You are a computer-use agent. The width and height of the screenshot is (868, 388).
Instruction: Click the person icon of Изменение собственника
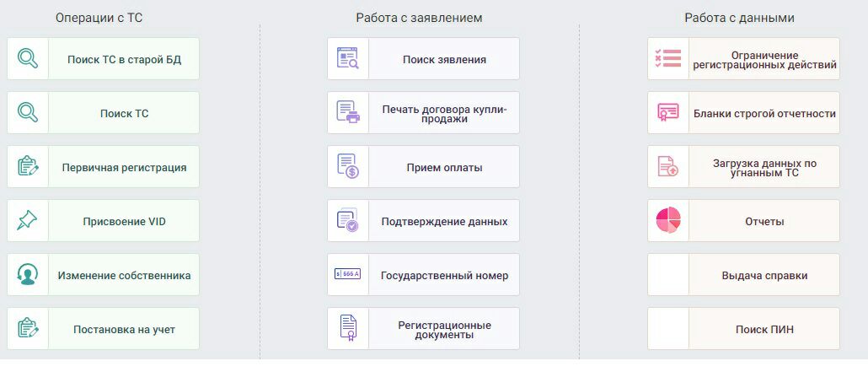tap(28, 274)
